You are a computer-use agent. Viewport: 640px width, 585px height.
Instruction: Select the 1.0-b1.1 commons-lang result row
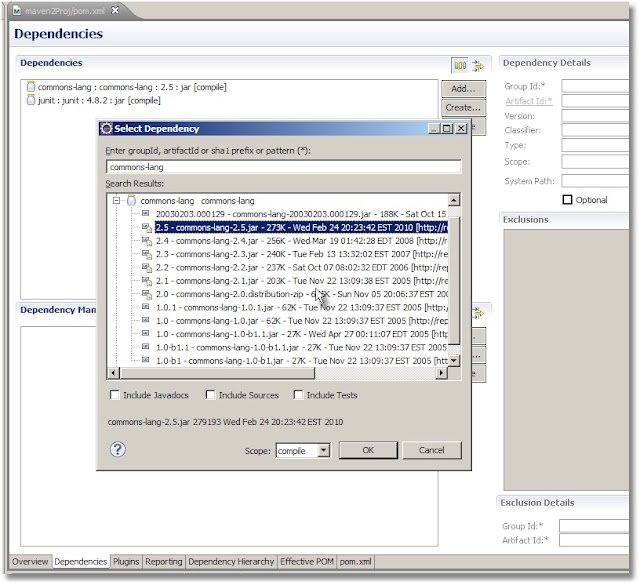click(x=301, y=347)
